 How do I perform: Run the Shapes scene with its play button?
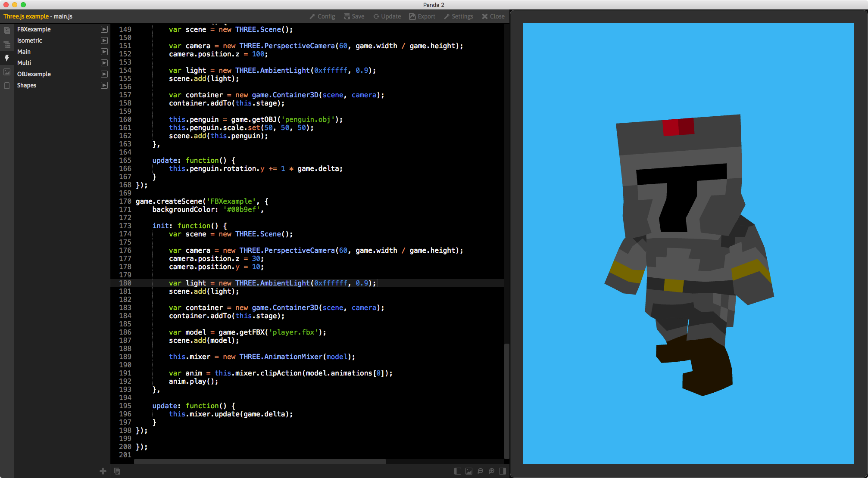pyautogui.click(x=104, y=85)
